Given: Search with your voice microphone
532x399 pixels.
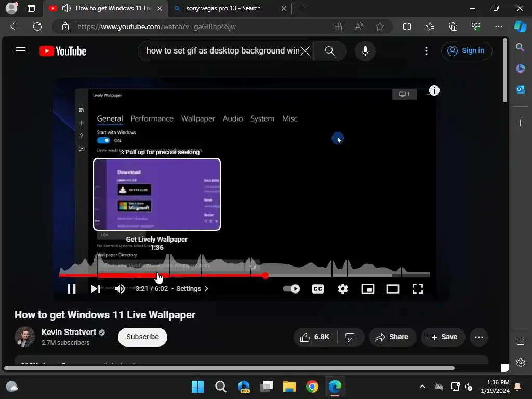Looking at the screenshot, I should tap(365, 51).
